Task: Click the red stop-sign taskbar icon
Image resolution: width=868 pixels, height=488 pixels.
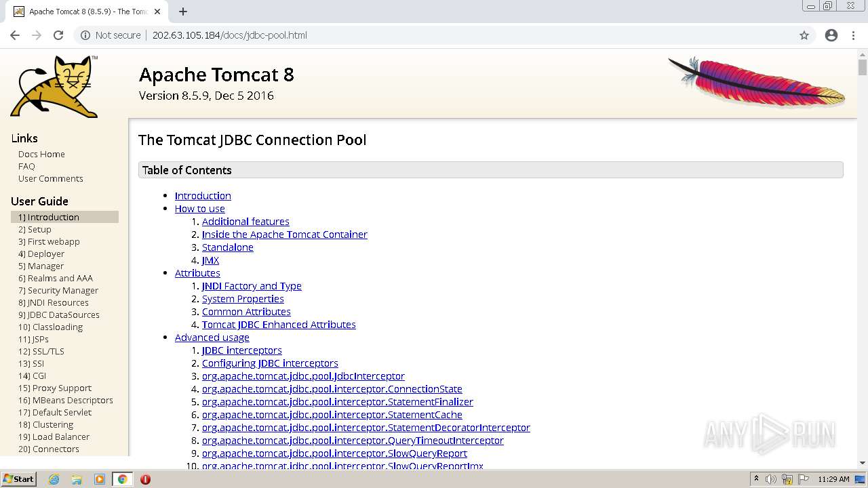Action: coord(145,479)
